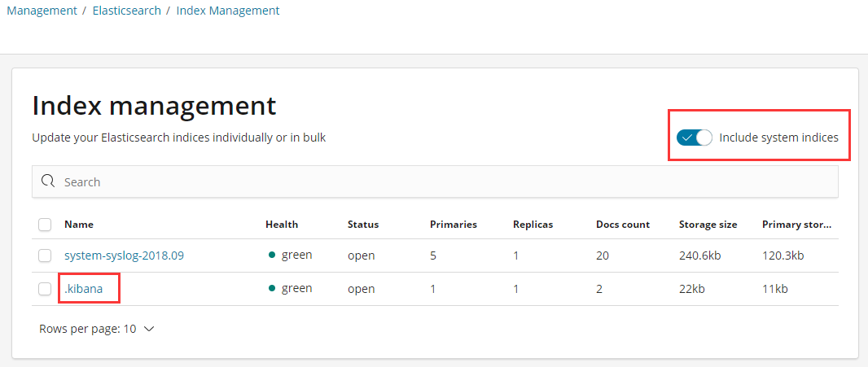The height and width of the screenshot is (367, 868).
Task: Open the system-syslog-2018.09 index link
Action: pyautogui.click(x=124, y=256)
